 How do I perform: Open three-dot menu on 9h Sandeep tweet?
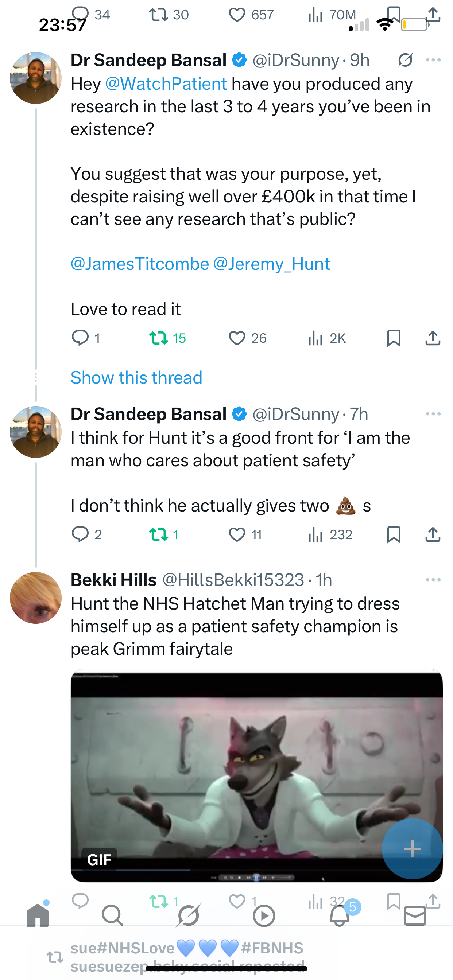(x=433, y=60)
